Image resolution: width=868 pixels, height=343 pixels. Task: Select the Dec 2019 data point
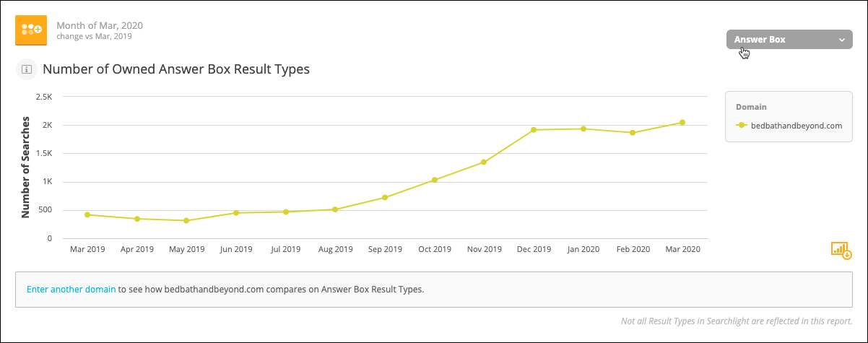point(534,130)
